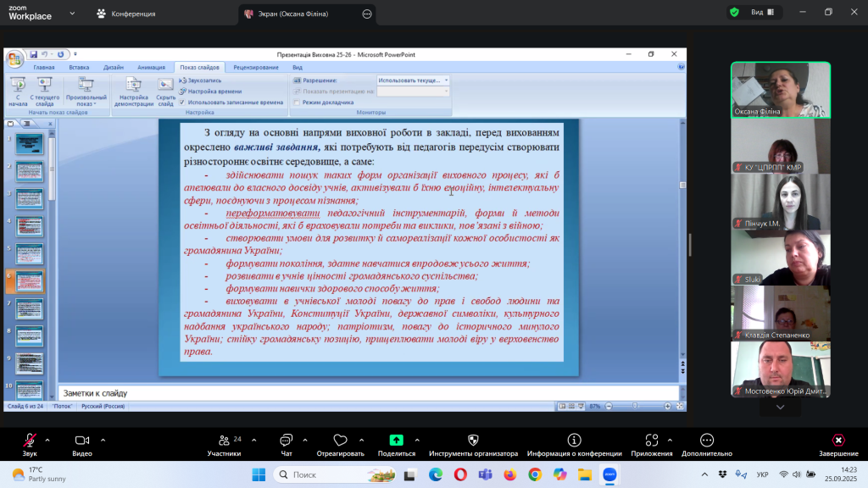Open the Участники participants panel
The height and width of the screenshot is (488, 868).
click(224, 441)
